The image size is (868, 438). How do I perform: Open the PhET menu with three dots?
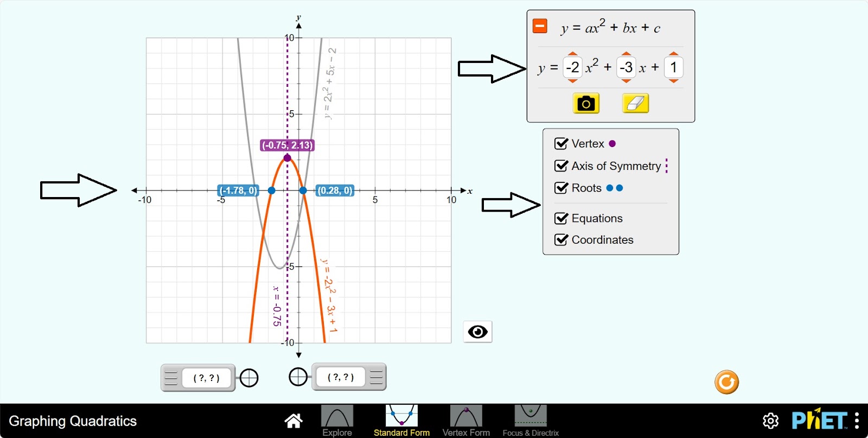coord(857,421)
